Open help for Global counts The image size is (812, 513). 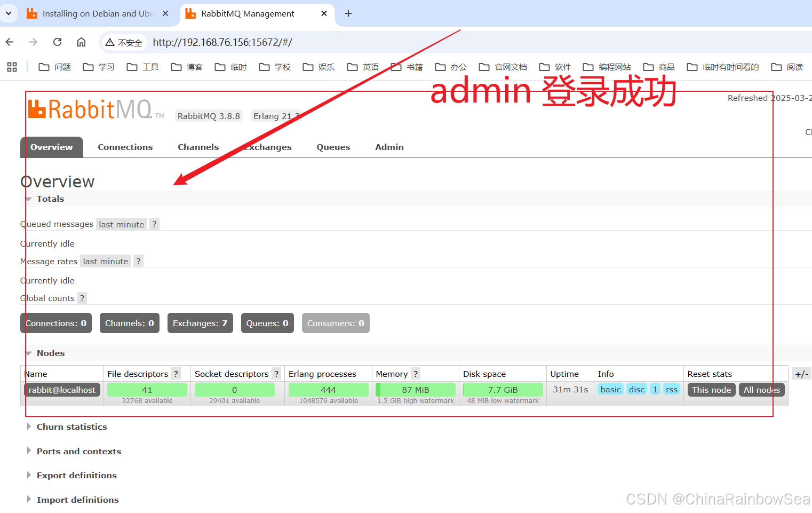(x=82, y=298)
